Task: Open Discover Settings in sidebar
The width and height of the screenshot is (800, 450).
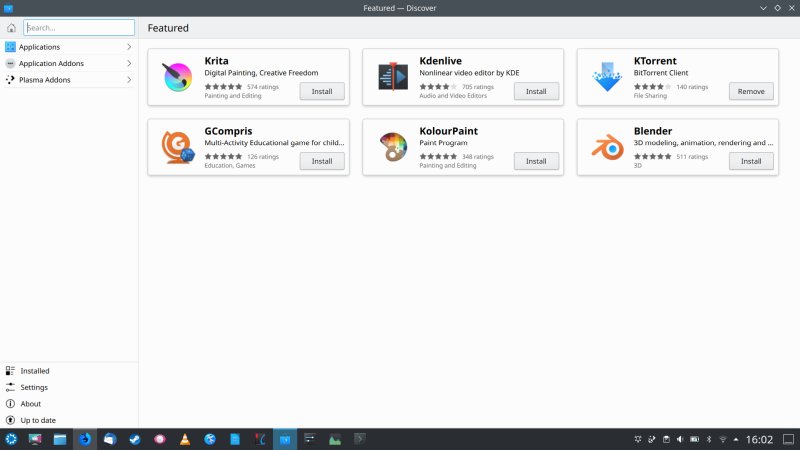Action: [69, 387]
